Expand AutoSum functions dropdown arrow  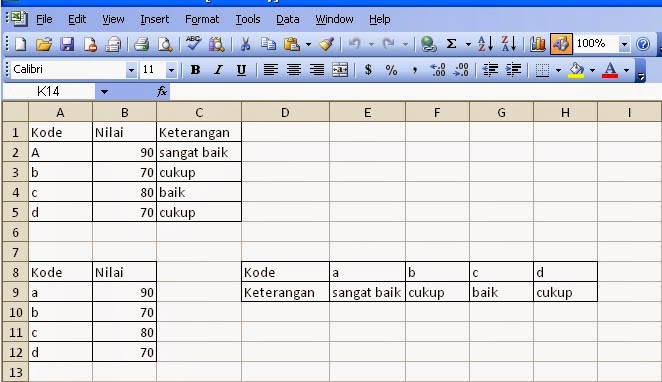(x=468, y=44)
